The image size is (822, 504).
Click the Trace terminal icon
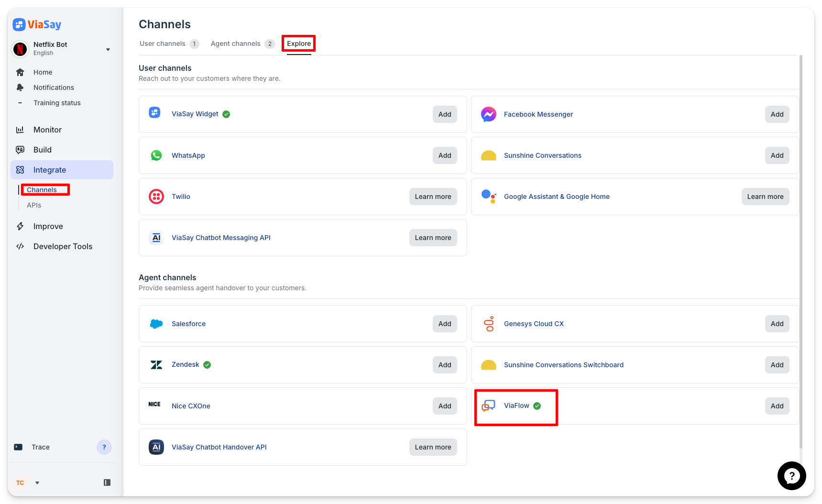tap(18, 447)
